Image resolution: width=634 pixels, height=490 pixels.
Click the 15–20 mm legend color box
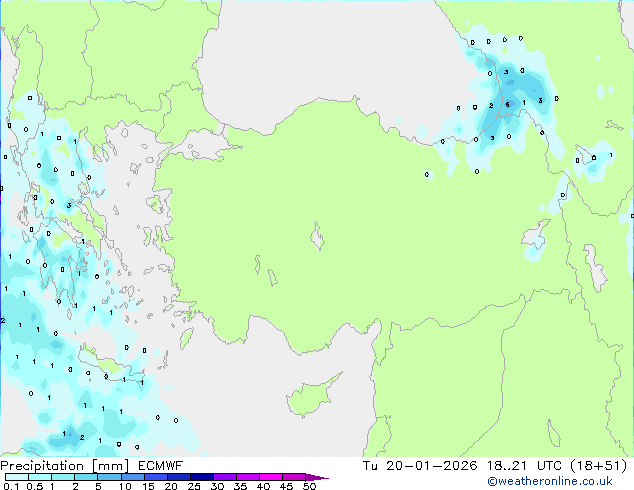pos(156,477)
